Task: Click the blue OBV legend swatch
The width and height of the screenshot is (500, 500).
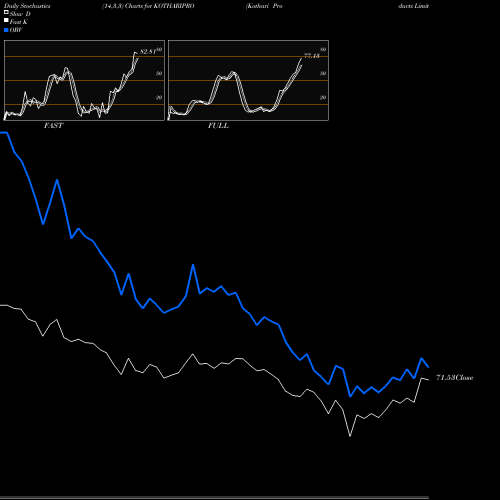Action: (x=6, y=30)
